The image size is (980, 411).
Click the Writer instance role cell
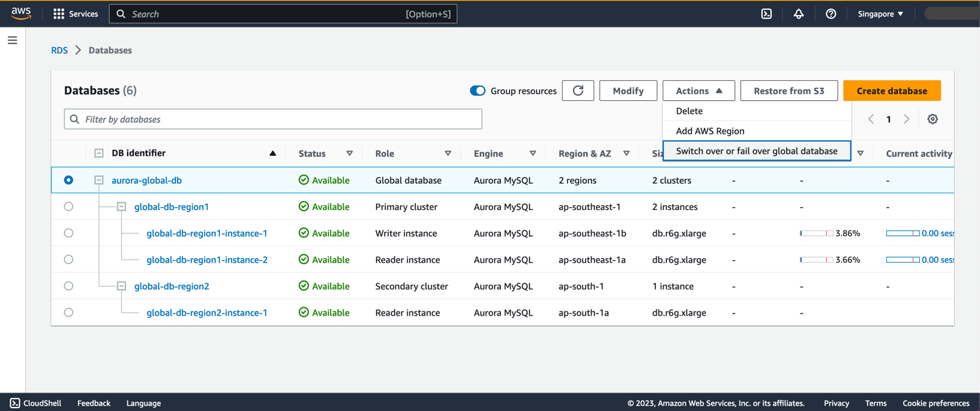click(x=406, y=233)
